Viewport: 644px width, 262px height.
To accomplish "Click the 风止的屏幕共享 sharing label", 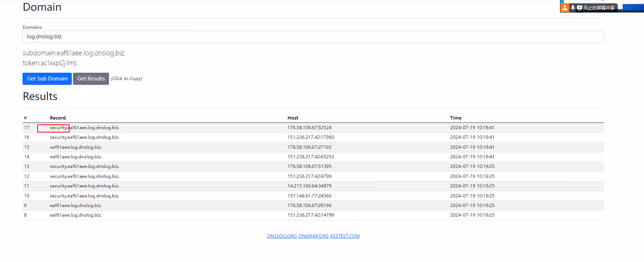I will click(x=599, y=8).
